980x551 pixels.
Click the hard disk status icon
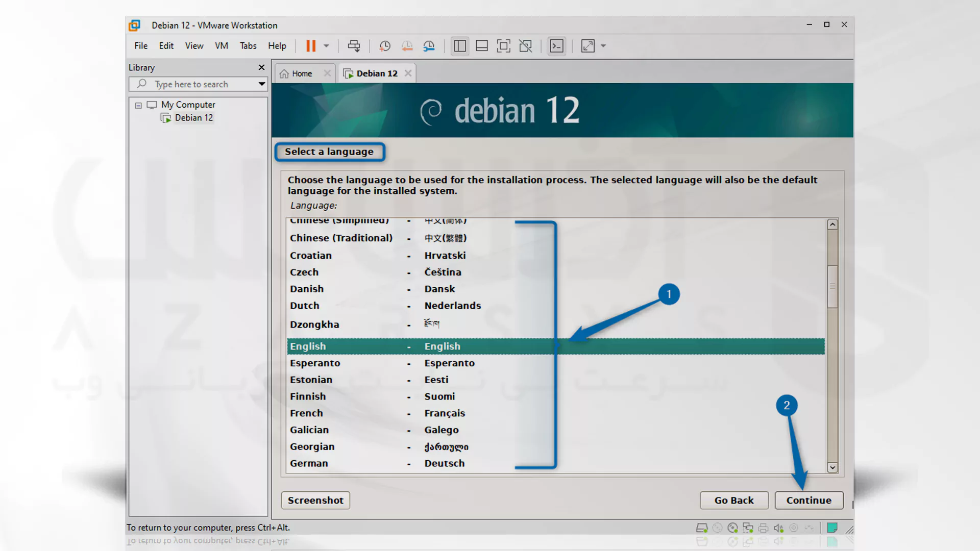click(702, 528)
